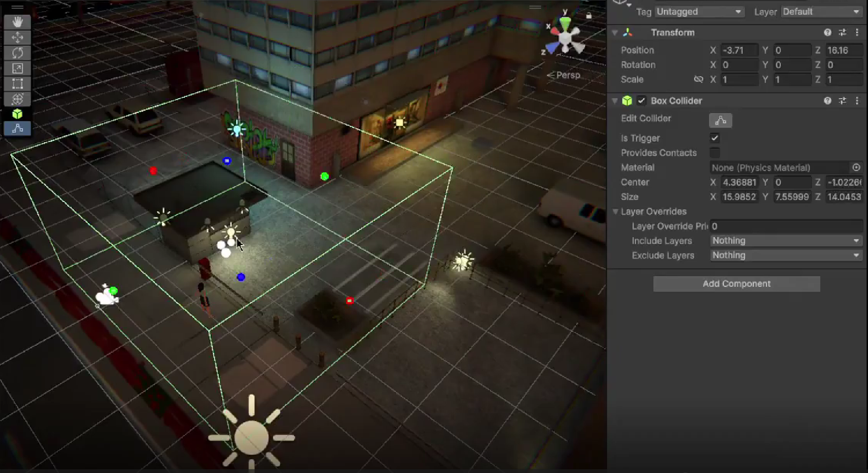Click the Position X input field
The image size is (868, 473).
click(739, 50)
